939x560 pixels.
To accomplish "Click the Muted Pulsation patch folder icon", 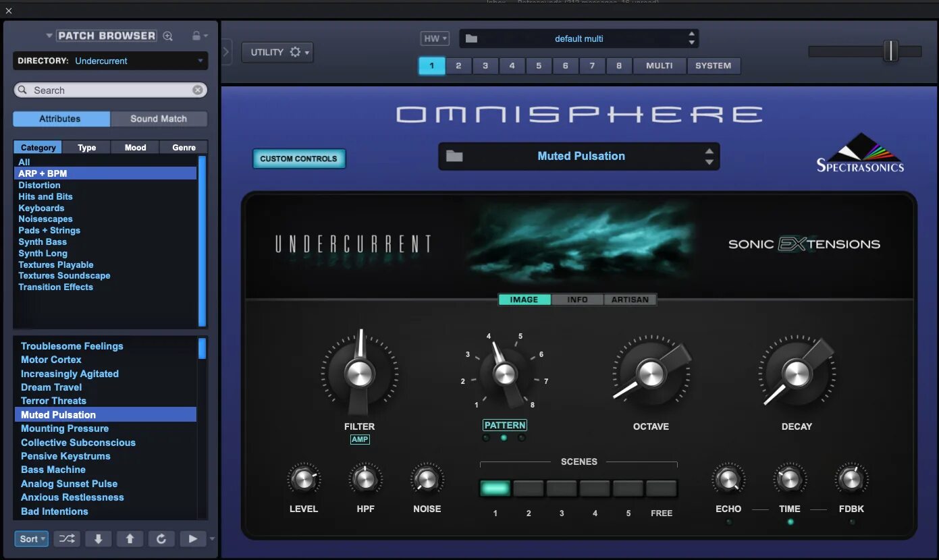I will pos(454,156).
